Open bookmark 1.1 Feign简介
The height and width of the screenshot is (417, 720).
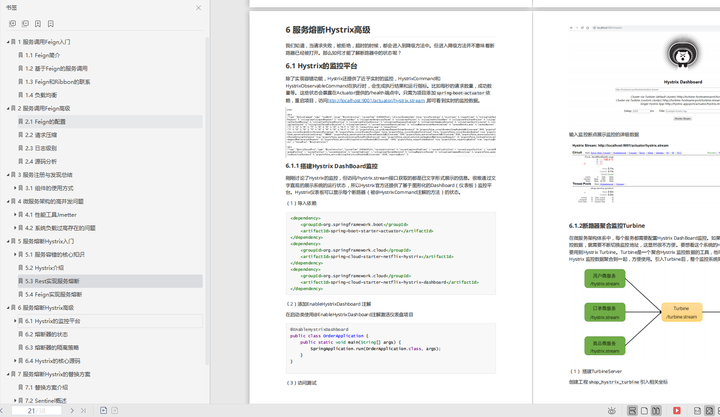42,55
